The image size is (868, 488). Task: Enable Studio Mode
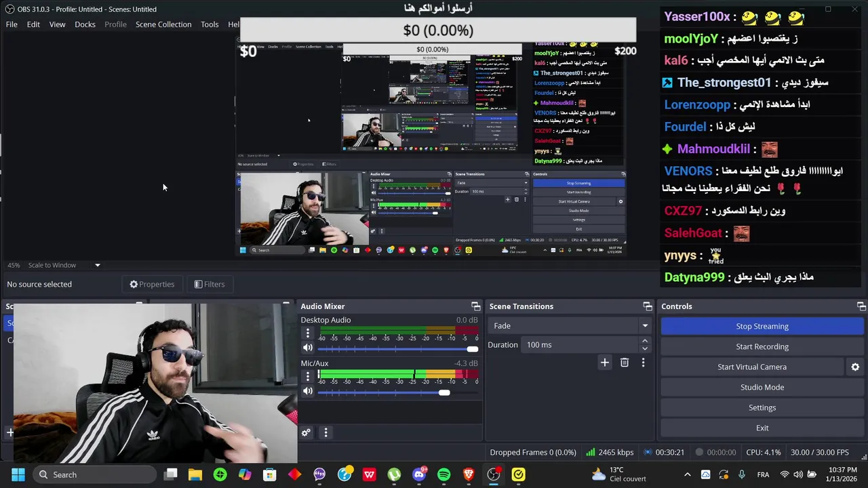[762, 387]
